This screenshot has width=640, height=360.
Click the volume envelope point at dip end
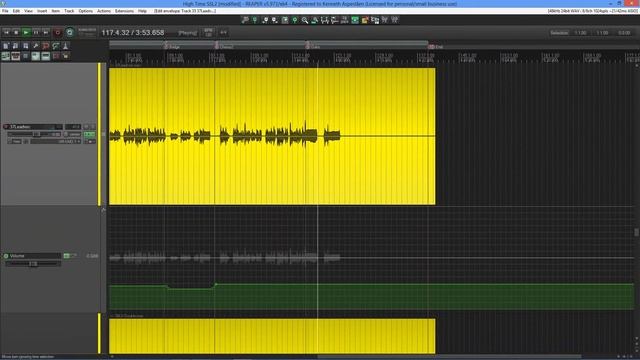[x=216, y=284]
